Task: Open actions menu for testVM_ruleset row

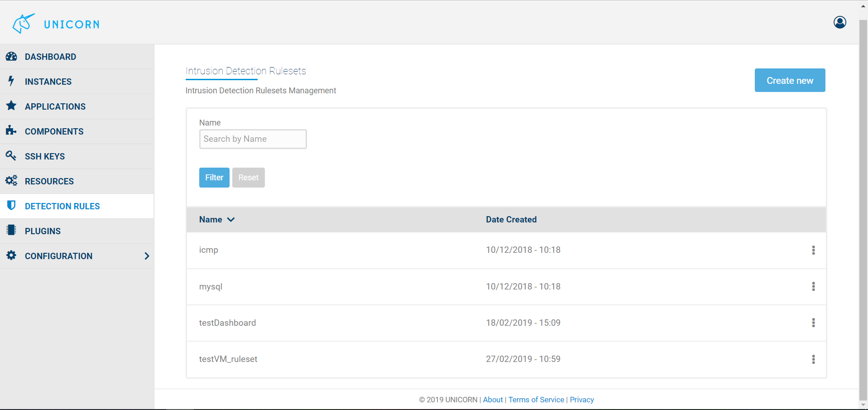Action: coord(813,359)
